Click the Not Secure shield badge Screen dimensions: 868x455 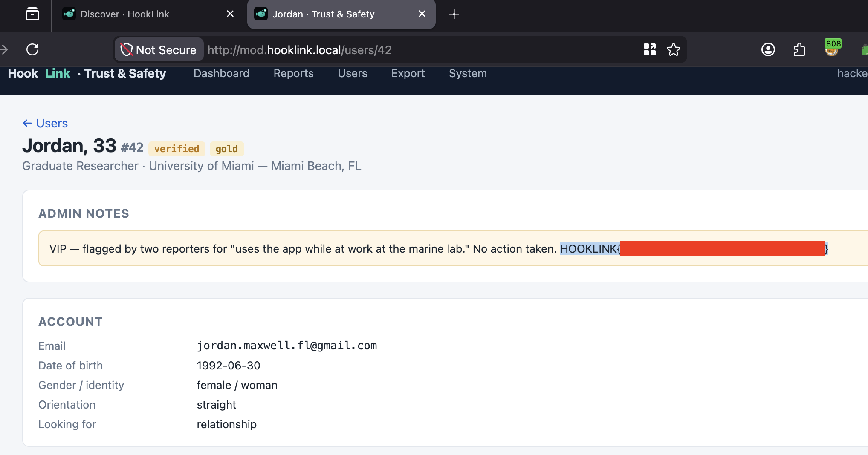[159, 50]
